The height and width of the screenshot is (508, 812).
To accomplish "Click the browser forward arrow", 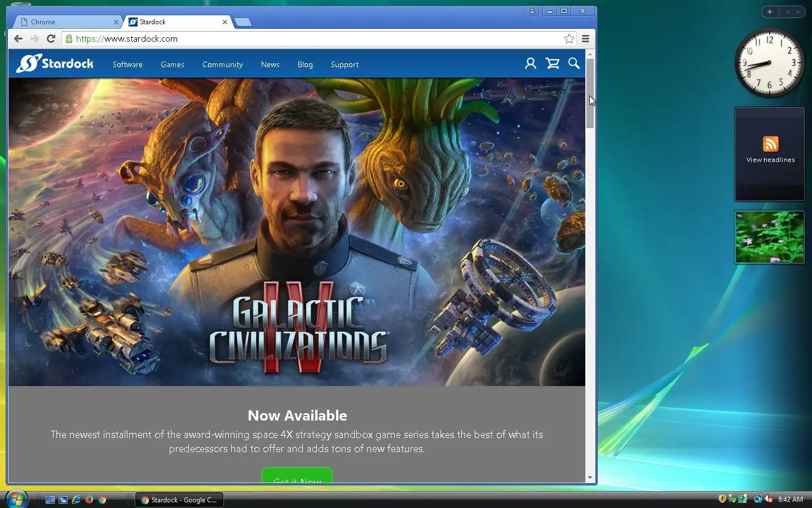I will pos(34,38).
